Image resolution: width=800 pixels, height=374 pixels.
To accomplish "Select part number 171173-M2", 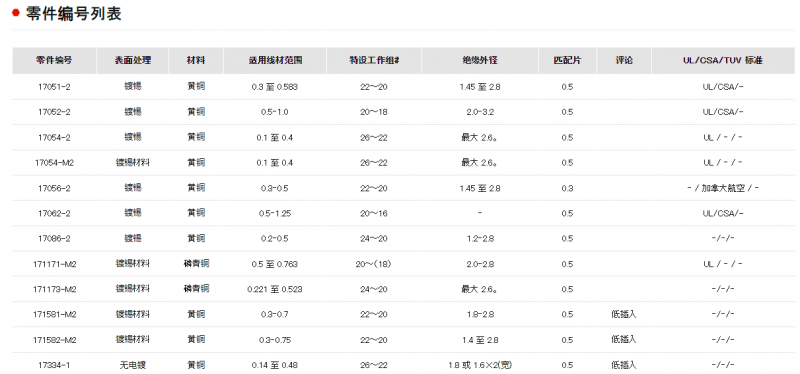I will [x=54, y=289].
